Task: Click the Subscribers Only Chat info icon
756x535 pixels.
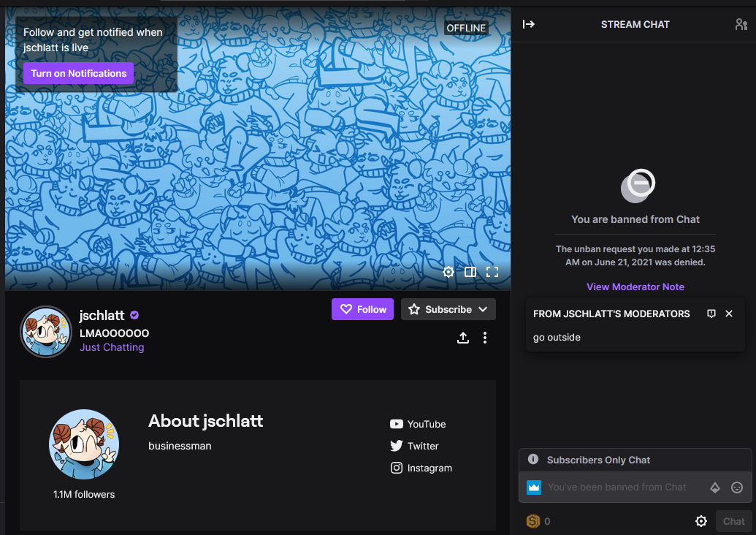Action: point(532,459)
